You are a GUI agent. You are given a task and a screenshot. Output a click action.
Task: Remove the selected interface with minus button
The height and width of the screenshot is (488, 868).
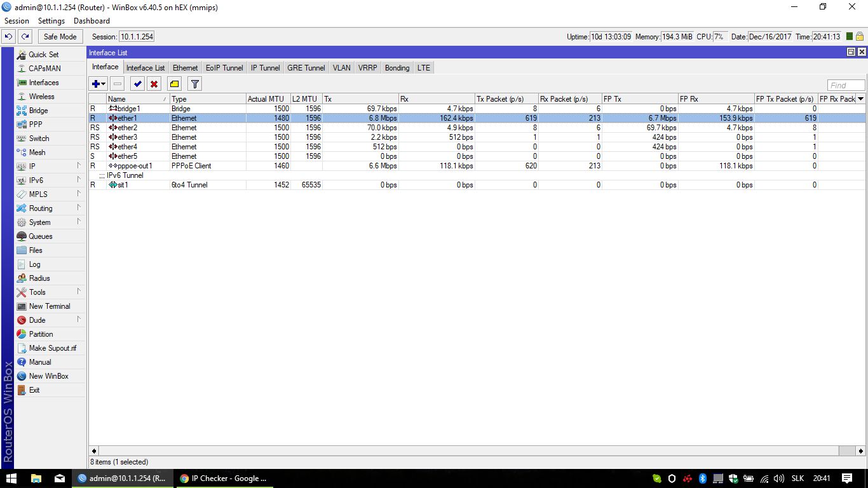pyautogui.click(x=117, y=84)
